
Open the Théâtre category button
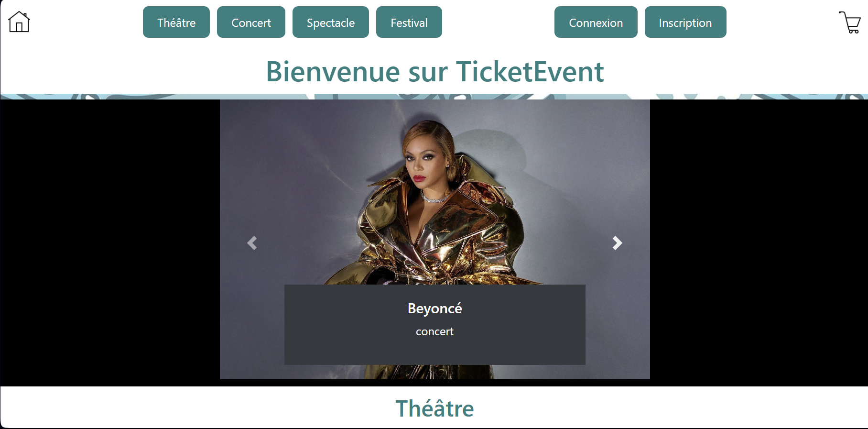click(x=176, y=22)
